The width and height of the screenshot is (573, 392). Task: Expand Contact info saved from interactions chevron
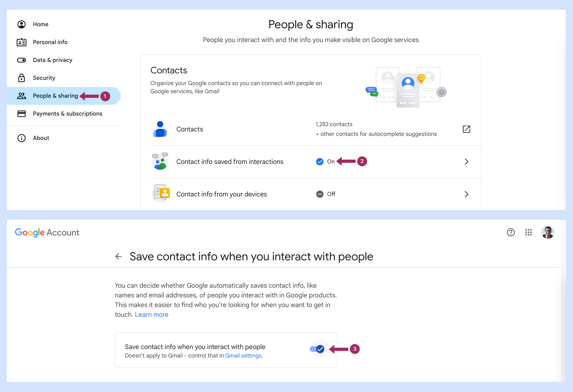466,162
